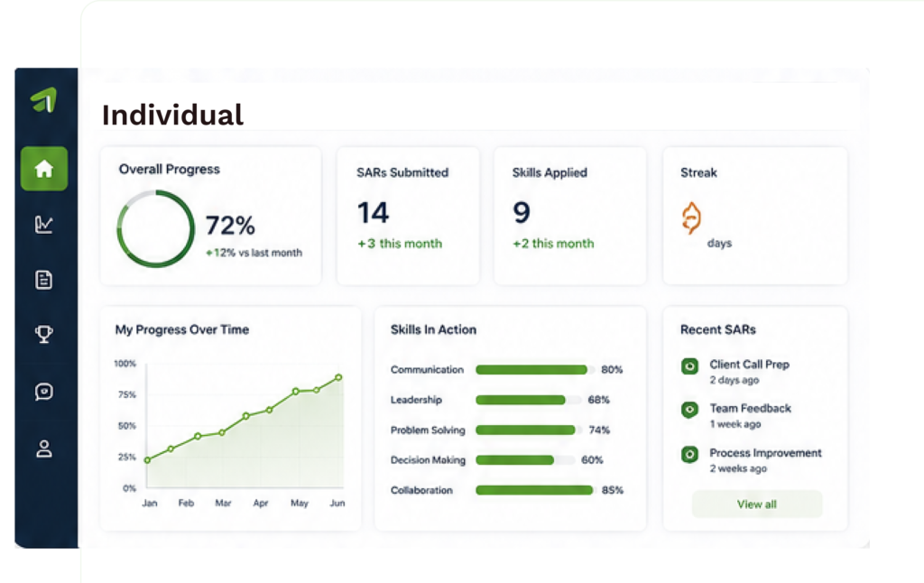924x583 pixels.
Task: Select the trophy achievements icon
Action: [44, 334]
